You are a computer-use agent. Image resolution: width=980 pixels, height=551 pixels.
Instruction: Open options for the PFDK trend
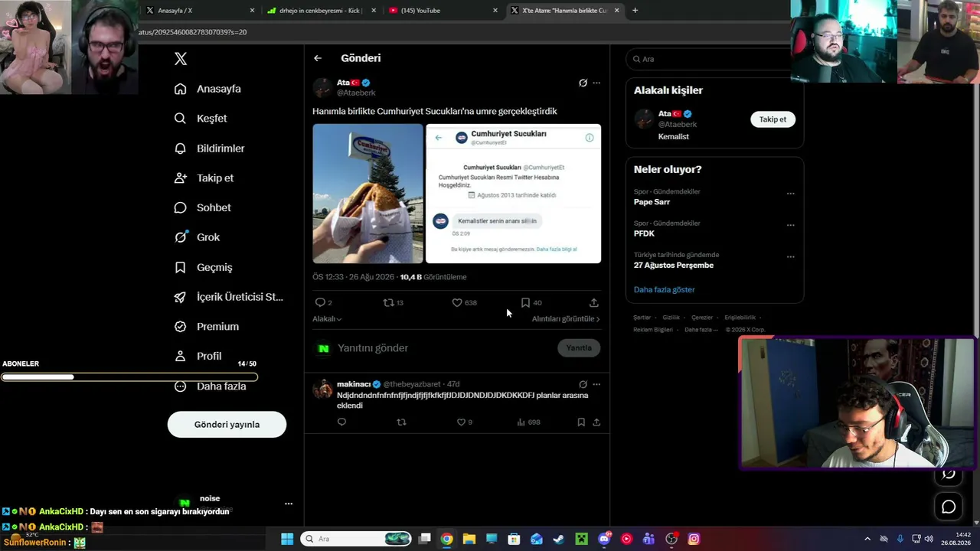click(790, 226)
